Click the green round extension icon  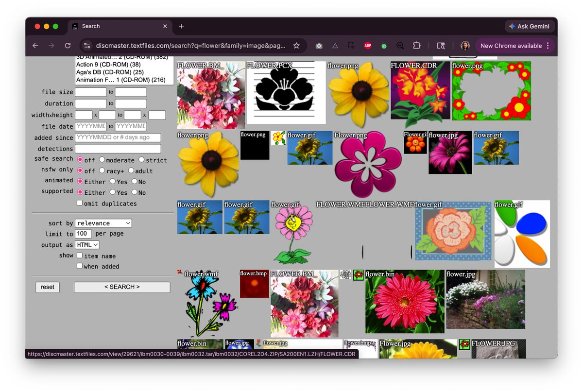tap(384, 46)
